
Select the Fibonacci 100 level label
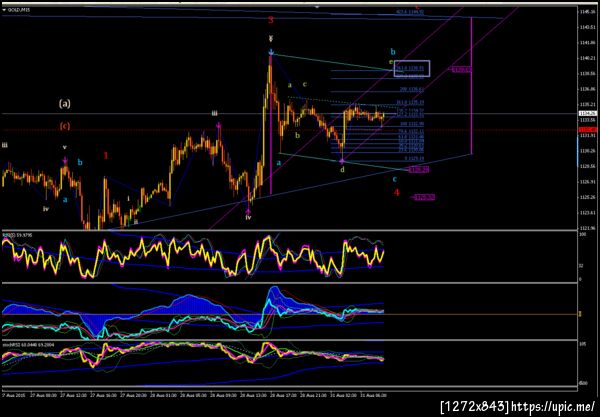coord(412,124)
